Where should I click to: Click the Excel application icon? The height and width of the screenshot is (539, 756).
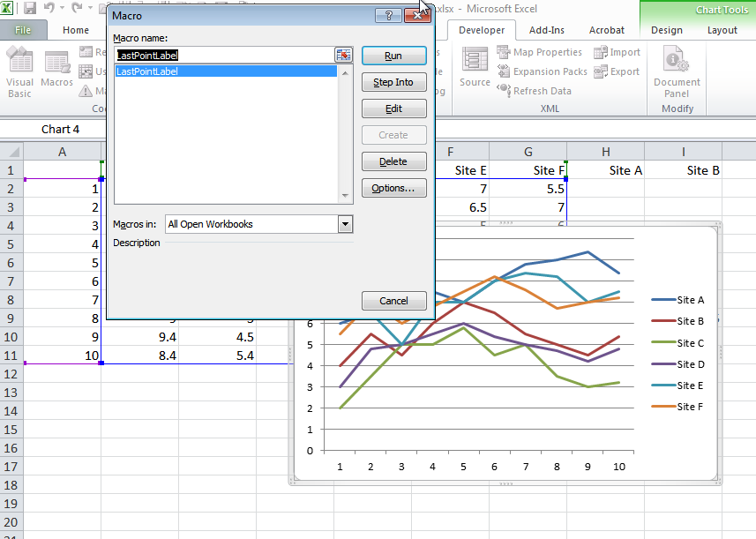7,8
